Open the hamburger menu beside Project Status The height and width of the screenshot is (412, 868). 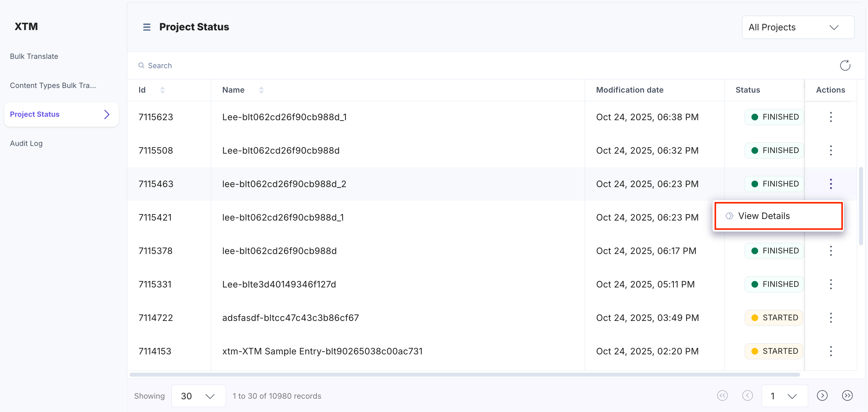(147, 27)
